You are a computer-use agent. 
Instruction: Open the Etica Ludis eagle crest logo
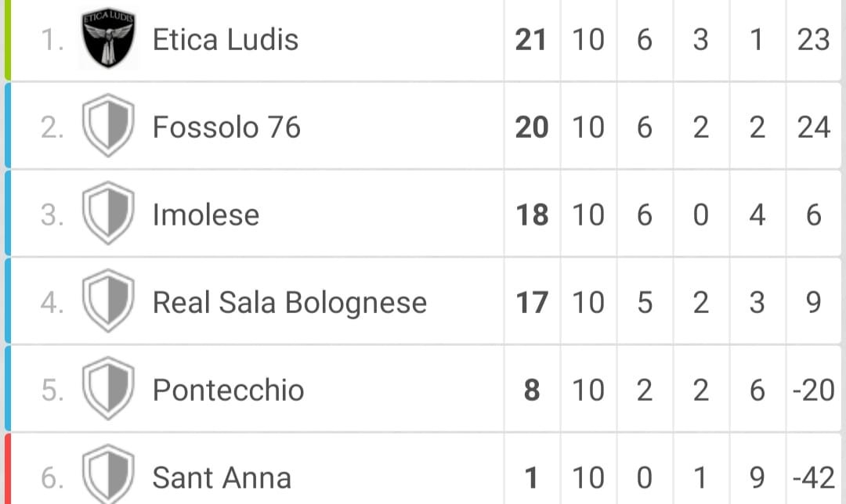point(108,38)
